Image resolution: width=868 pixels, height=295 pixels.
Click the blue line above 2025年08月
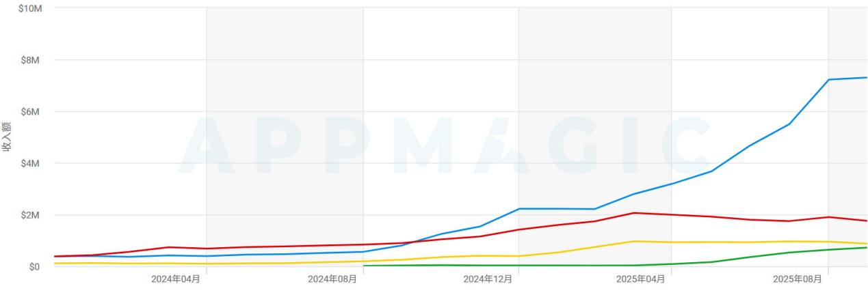(828, 80)
